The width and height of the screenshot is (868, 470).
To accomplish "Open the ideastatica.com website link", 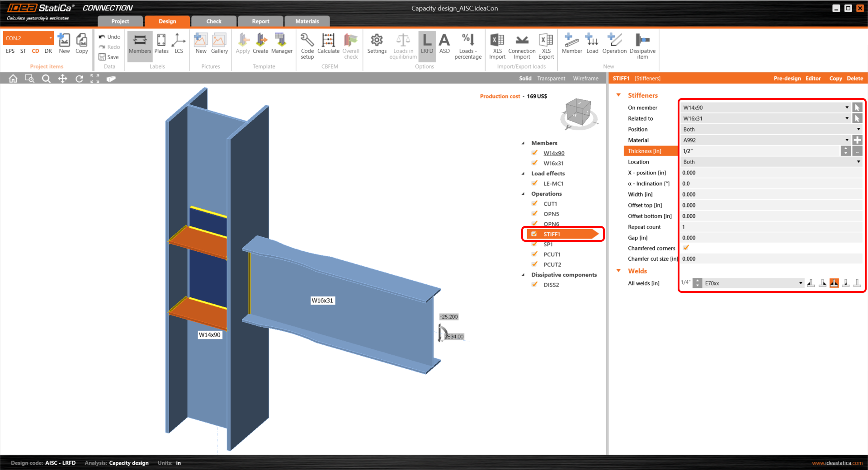I will tap(837, 463).
